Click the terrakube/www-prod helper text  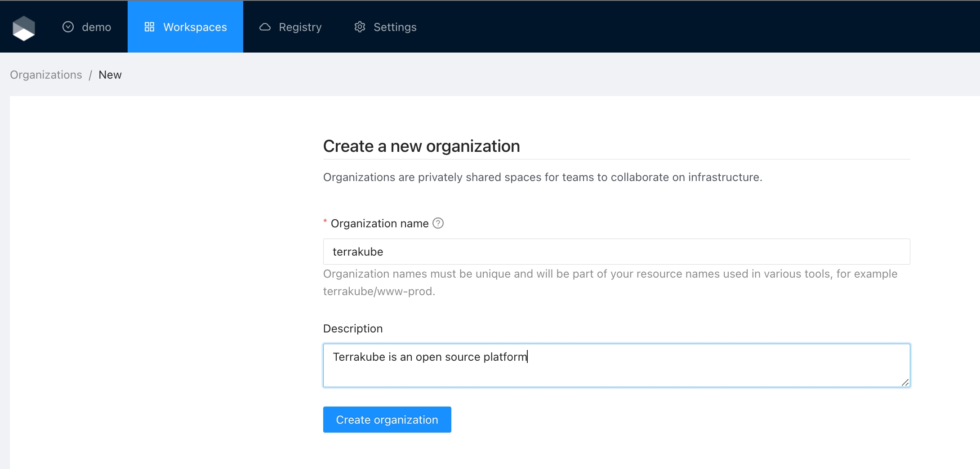tap(379, 291)
